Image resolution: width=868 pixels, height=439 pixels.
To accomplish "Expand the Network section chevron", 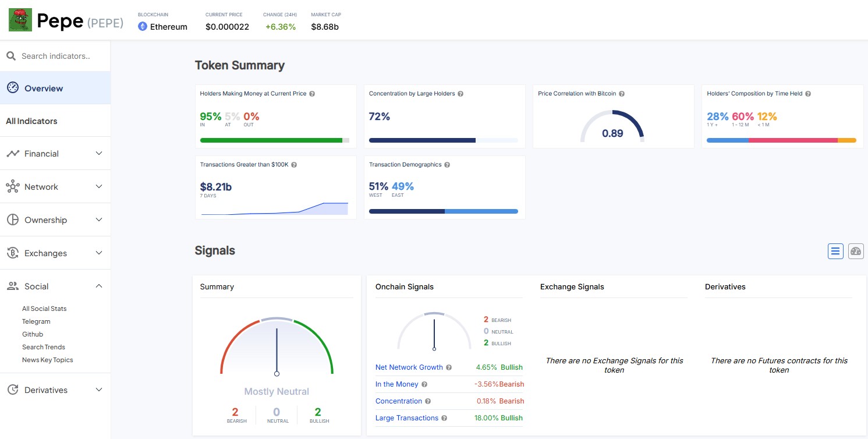I will pyautogui.click(x=99, y=187).
